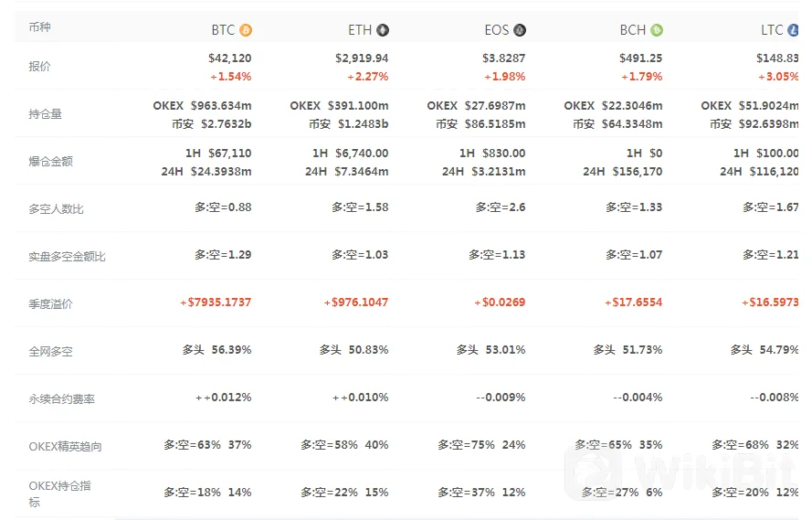This screenshot has height=520, width=812.
Task: Click EOS long-short ratio 多:空=2.6
Action: coord(500,207)
